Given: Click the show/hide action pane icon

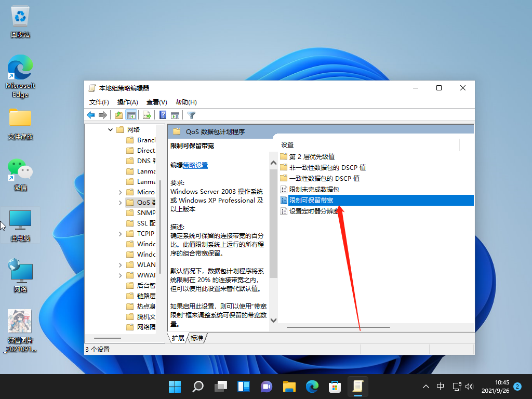Looking at the screenshot, I should tap(175, 115).
